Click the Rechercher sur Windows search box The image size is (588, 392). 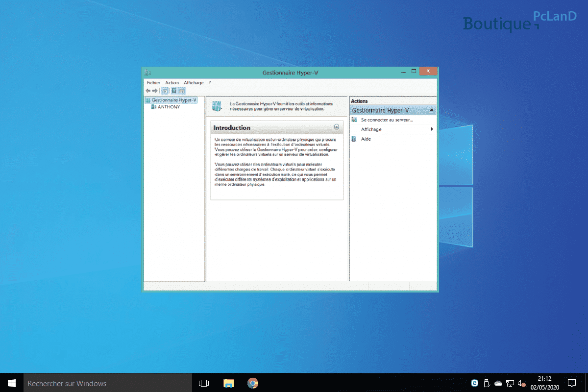click(x=107, y=383)
